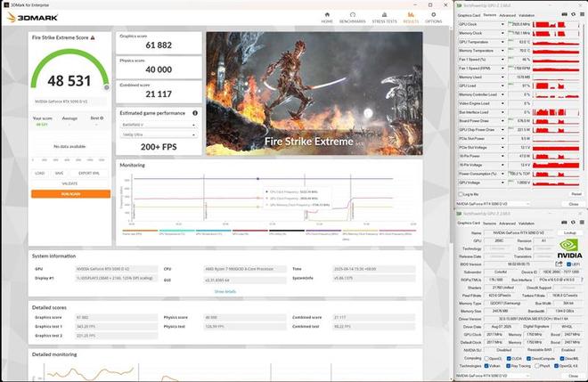
Task: Open the 1440p Ultra resolution dropdown
Action: pyautogui.click(x=158, y=135)
